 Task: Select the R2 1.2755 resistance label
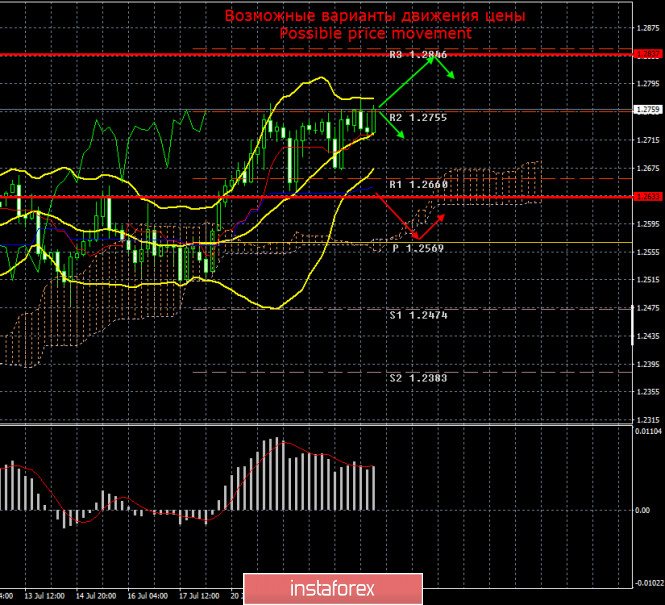418,117
